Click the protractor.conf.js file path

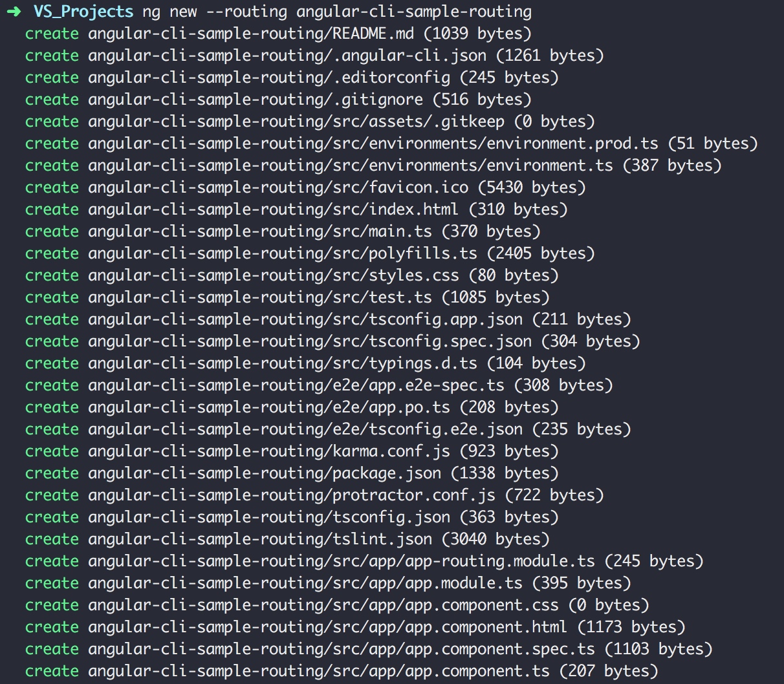pos(292,495)
